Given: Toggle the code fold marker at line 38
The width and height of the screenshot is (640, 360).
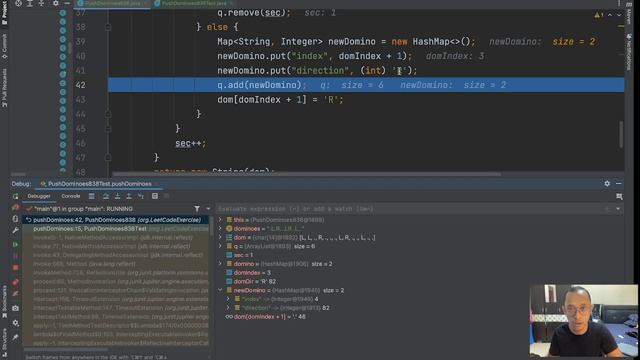Looking at the screenshot, I should [x=108, y=27].
